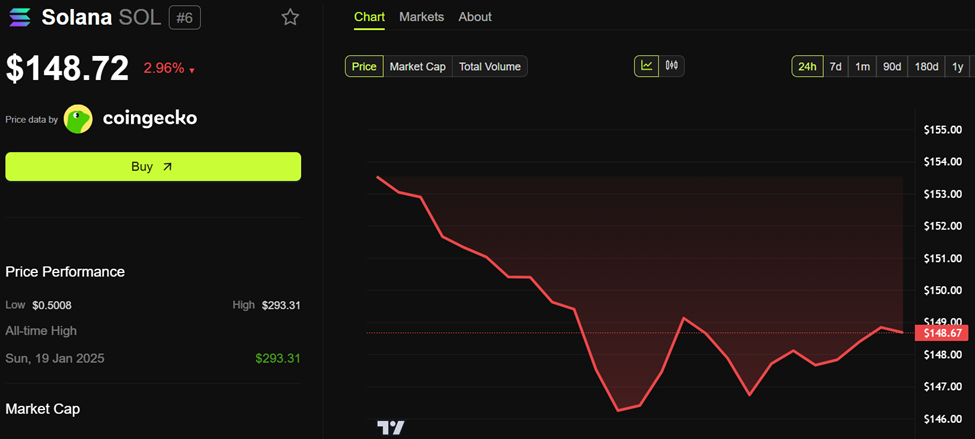The width and height of the screenshot is (975, 439).
Task: Click the coingecko wordmark link
Action: pos(149,118)
